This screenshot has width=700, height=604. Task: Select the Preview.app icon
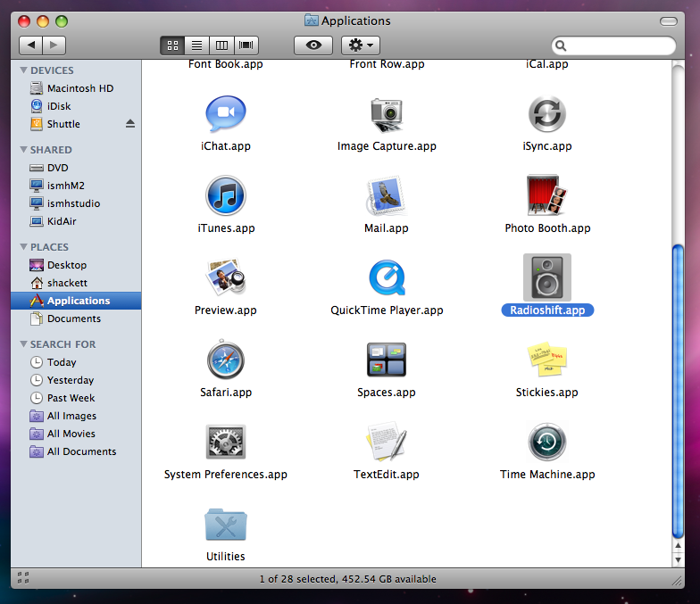[225, 277]
